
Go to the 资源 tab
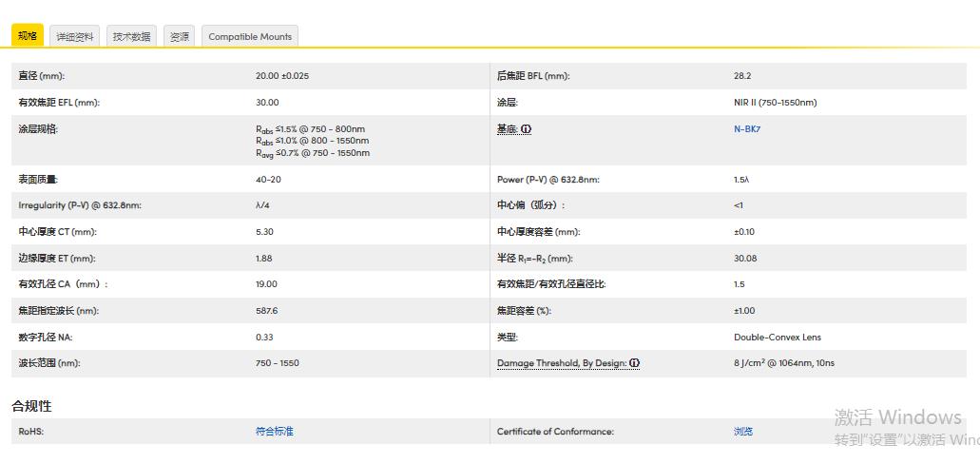179,37
